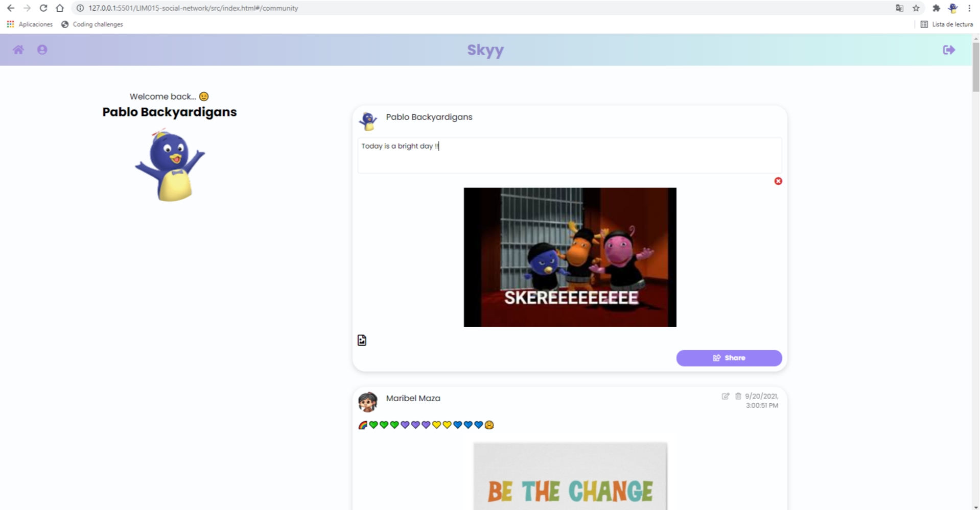Click browser back arrow
Viewport: 980px width, 510px height.
coord(11,8)
